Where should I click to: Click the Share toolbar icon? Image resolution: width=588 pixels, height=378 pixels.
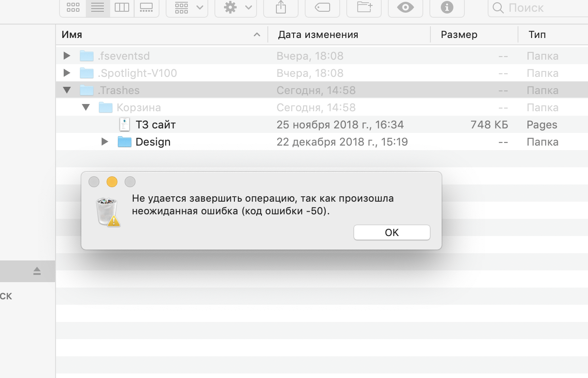[x=281, y=8]
